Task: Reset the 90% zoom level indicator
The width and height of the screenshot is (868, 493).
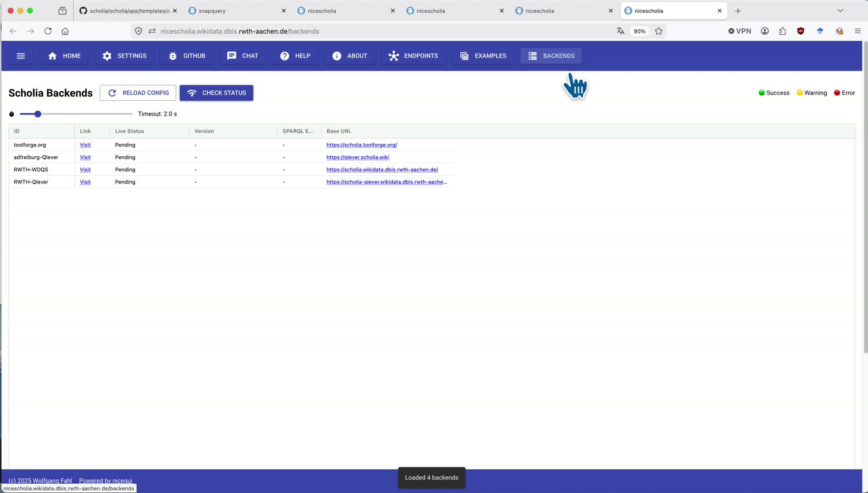Action: pos(640,31)
